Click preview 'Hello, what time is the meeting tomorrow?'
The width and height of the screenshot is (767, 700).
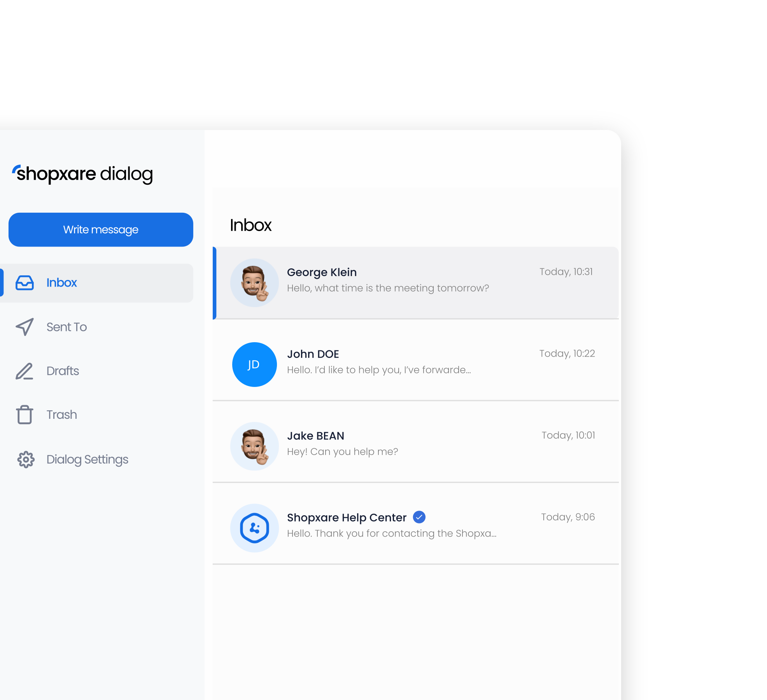point(388,288)
